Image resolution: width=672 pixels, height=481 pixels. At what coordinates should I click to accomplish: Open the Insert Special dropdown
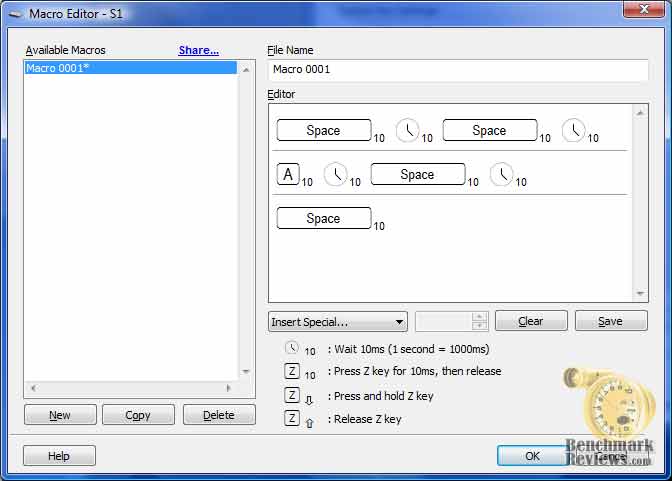click(x=338, y=322)
